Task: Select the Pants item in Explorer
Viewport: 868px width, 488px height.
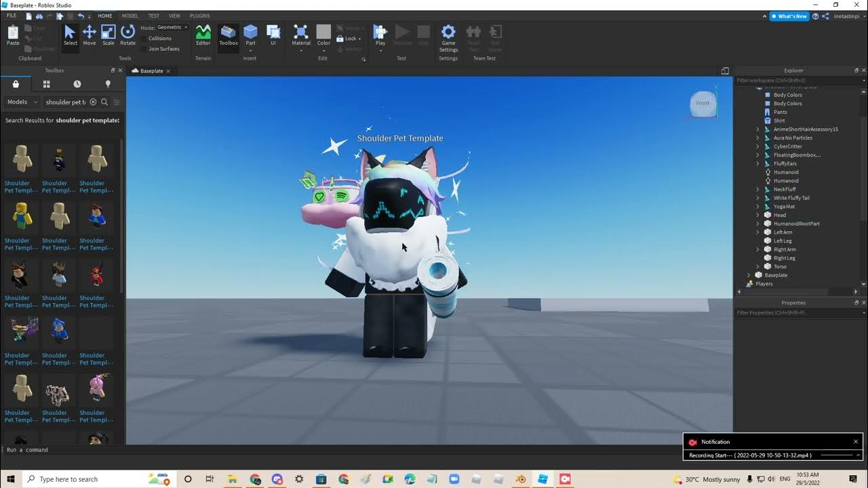Action: click(780, 112)
